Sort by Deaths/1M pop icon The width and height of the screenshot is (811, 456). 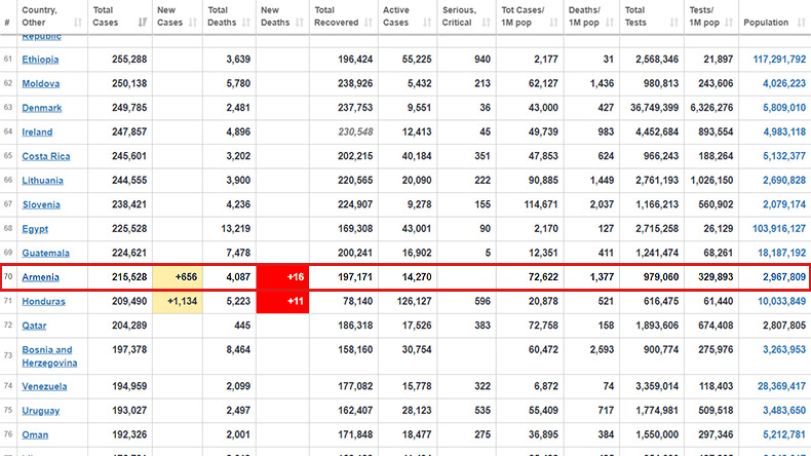coord(610,22)
